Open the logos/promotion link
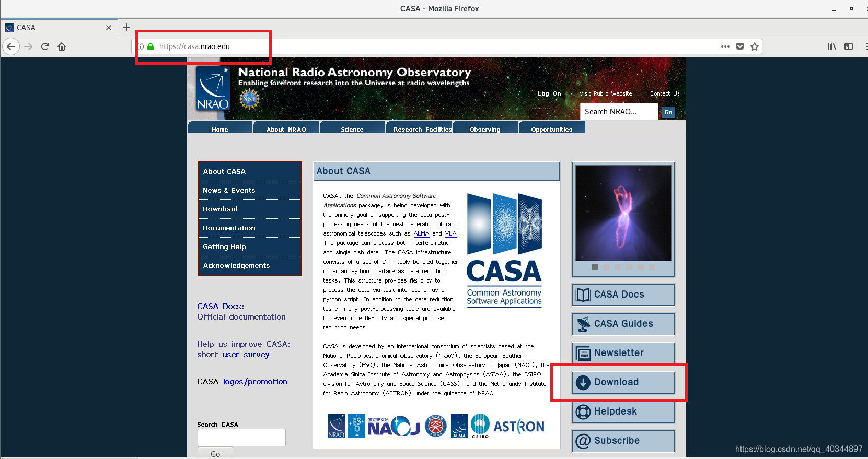Screen dimensions: 868x459 [255, 382]
